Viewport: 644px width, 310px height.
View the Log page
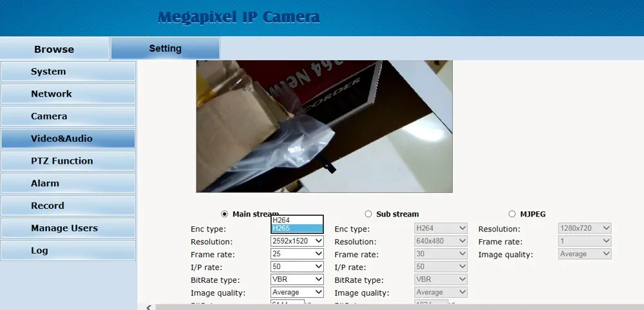tap(68, 250)
